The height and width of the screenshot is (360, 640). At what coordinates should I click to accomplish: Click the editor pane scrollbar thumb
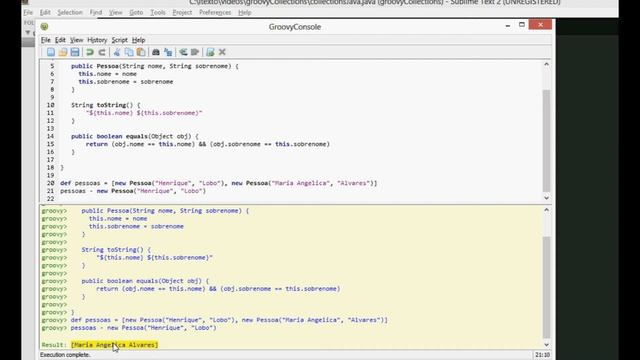tap(547, 140)
